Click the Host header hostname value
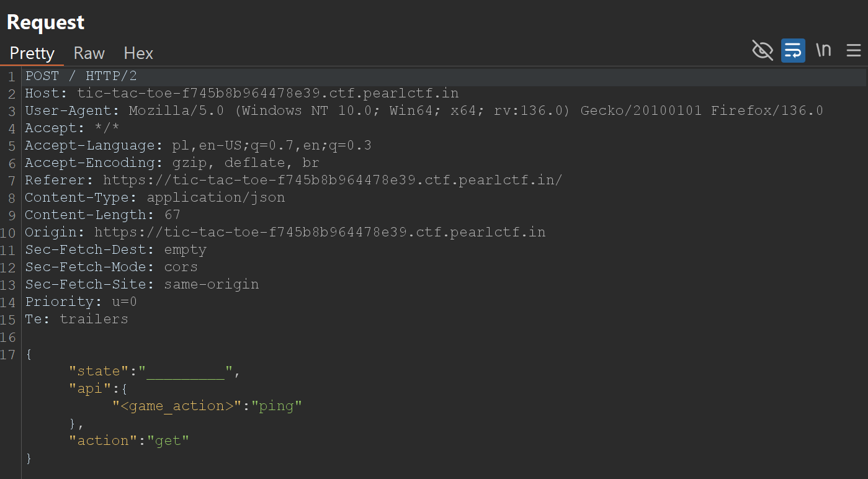868x479 pixels. tap(267, 94)
